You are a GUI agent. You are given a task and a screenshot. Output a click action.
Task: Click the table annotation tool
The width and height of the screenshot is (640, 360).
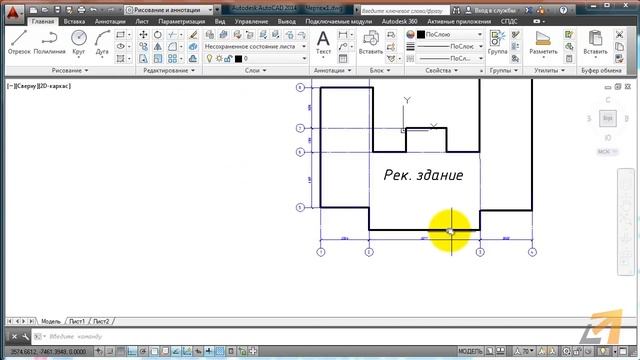342,59
